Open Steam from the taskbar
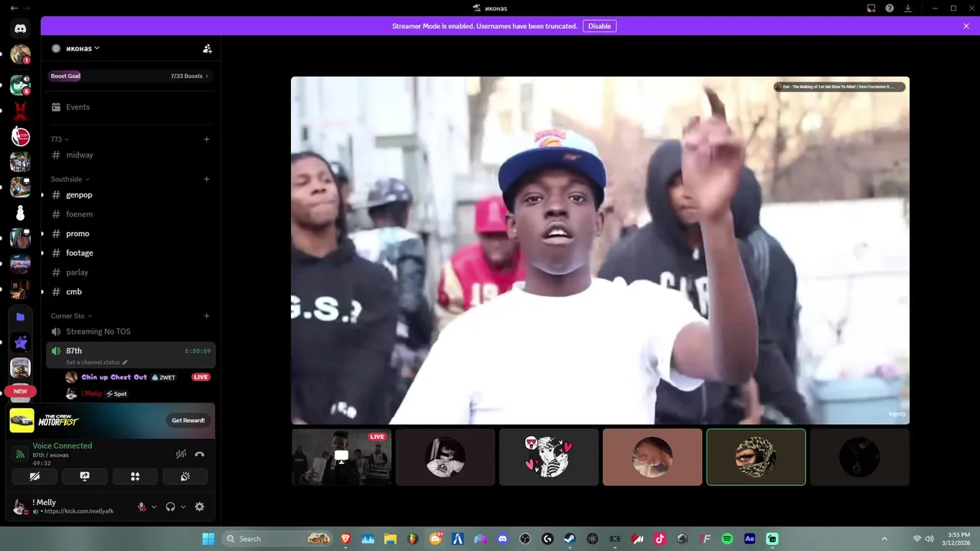The width and height of the screenshot is (980, 551). click(x=570, y=539)
